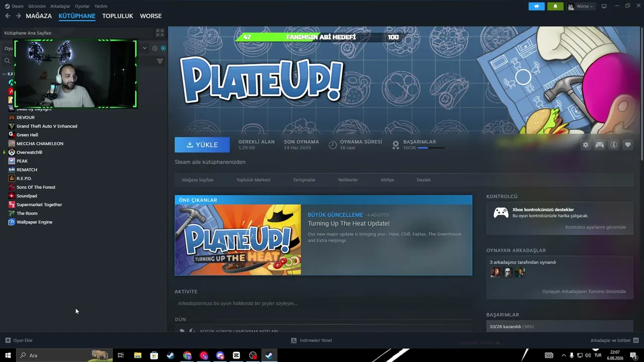Switch to the KÜTÜPHANE tab
Screen dimensions: 644x362
click(77, 16)
